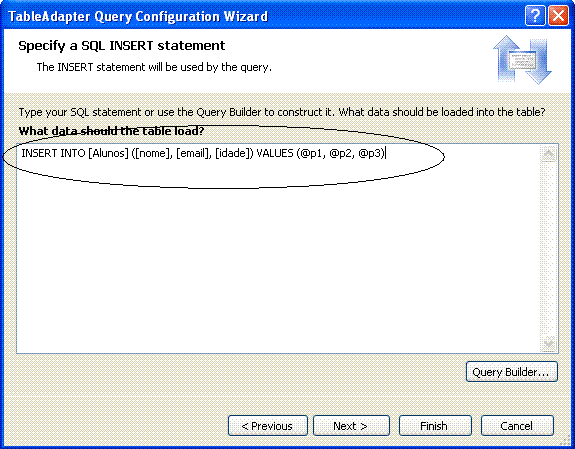Place cursor on the @p3 parameter
The width and height of the screenshot is (575, 449).
click(x=370, y=153)
